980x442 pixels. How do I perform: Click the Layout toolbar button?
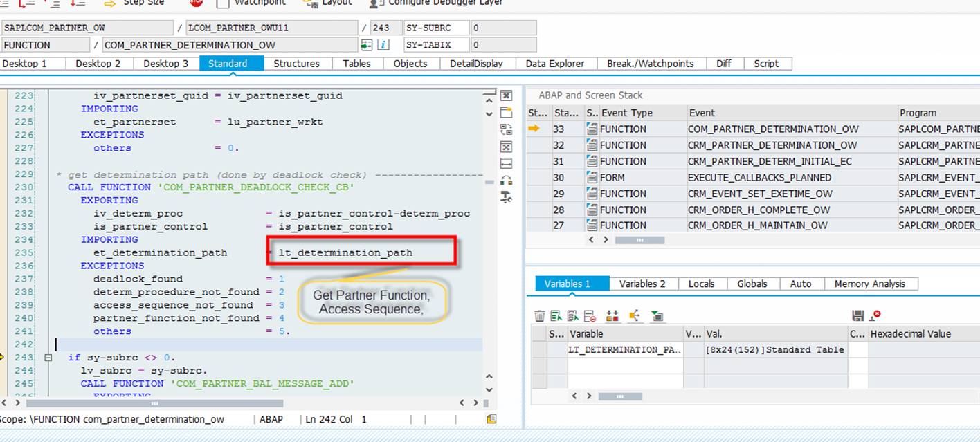coord(329,3)
